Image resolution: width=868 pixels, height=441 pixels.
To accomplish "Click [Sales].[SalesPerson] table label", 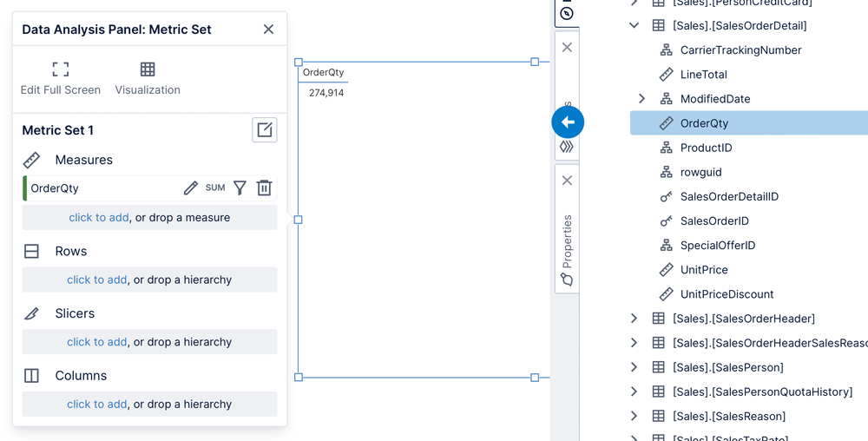I will [727, 367].
